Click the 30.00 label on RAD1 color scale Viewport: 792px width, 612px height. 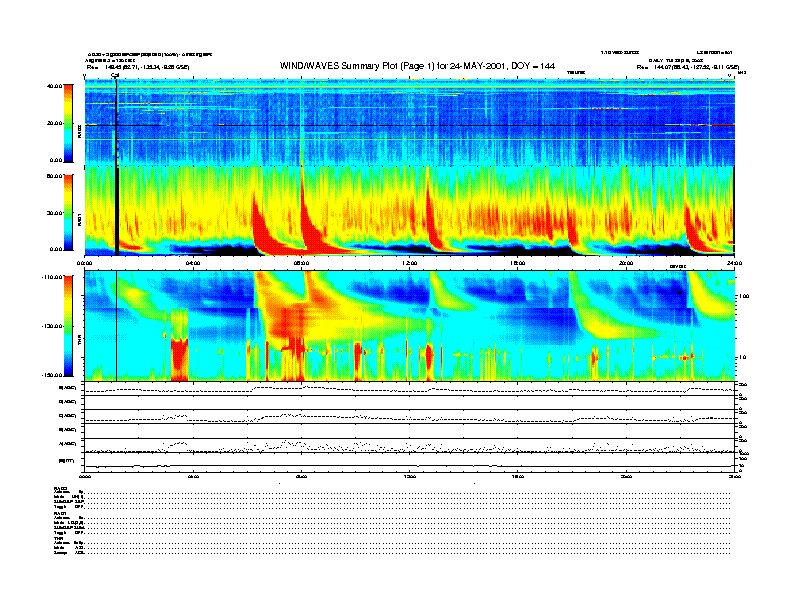point(55,213)
